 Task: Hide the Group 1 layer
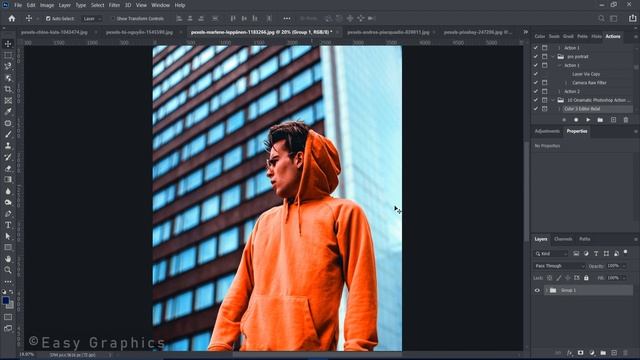pyautogui.click(x=537, y=291)
